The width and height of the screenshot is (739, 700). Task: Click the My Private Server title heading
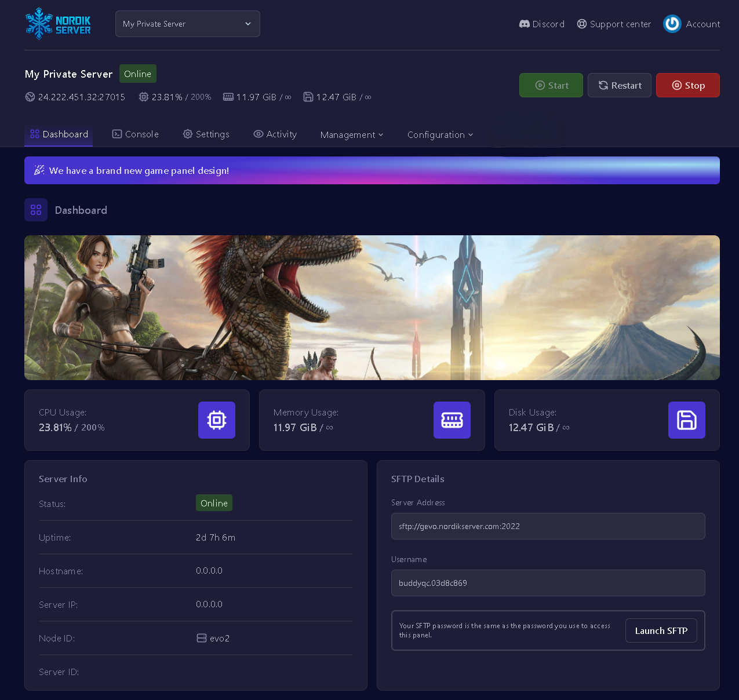point(68,74)
